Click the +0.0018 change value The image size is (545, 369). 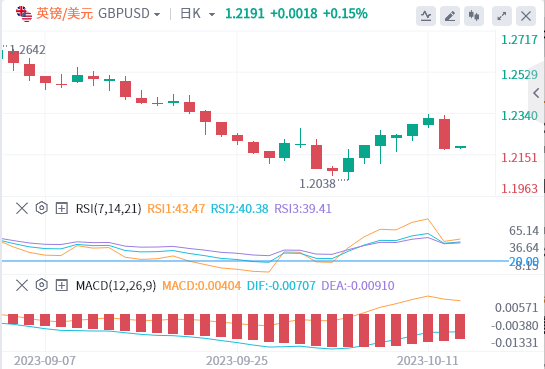(294, 14)
